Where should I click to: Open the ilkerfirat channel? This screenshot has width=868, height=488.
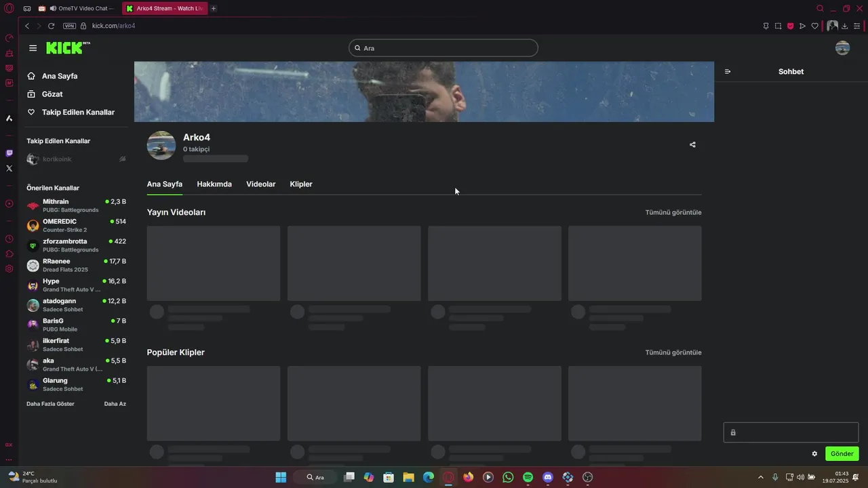coord(76,344)
